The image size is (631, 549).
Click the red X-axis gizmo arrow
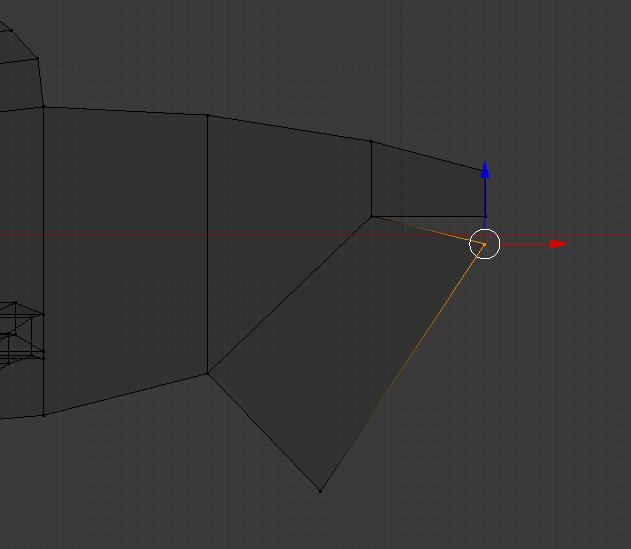coord(559,244)
